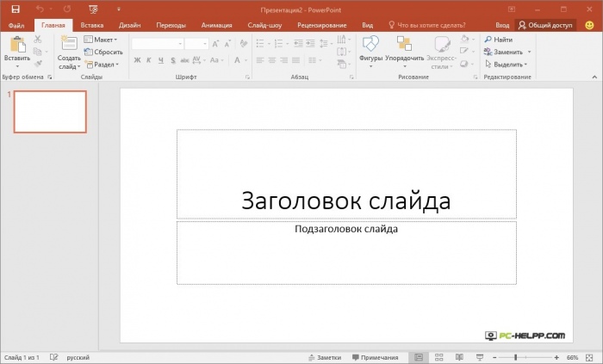This screenshot has width=603, height=364.
Task: Create a new slide with Создать слайд icon
Action: [x=69, y=45]
